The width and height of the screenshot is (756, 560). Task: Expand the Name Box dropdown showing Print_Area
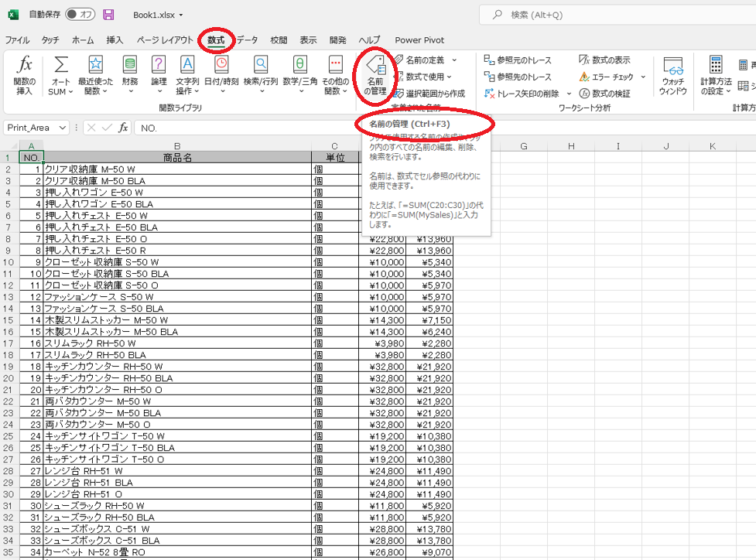click(x=63, y=128)
